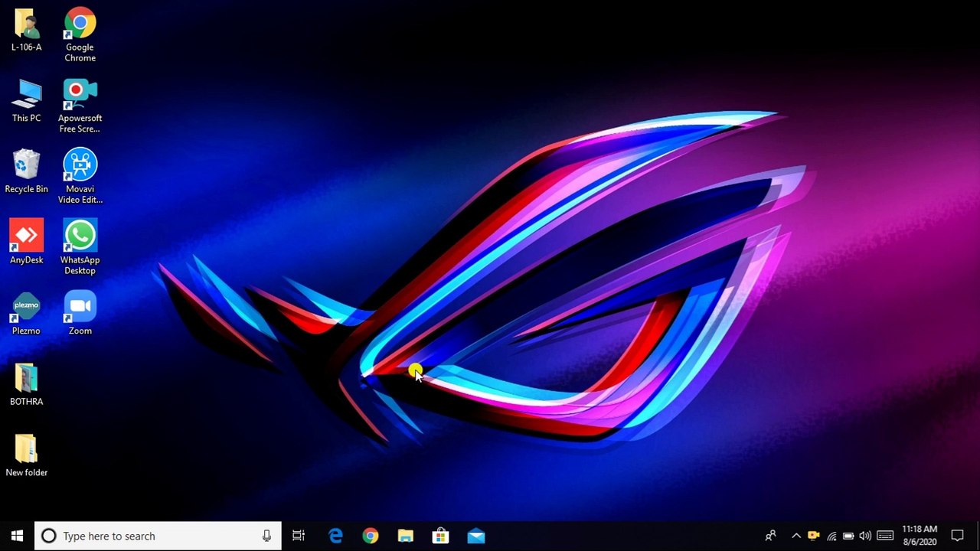Screen dimensions: 980x551
Task: Select the Zoom desktop shortcut
Action: [80, 314]
